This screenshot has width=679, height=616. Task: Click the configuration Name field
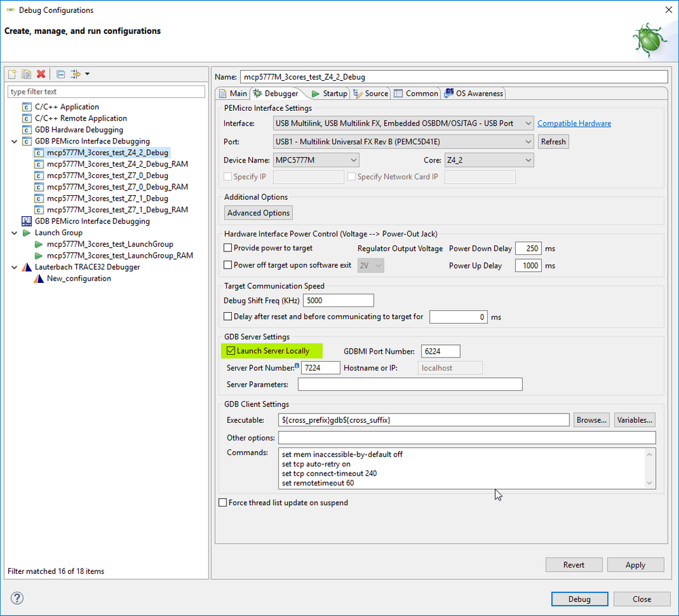[x=453, y=77]
